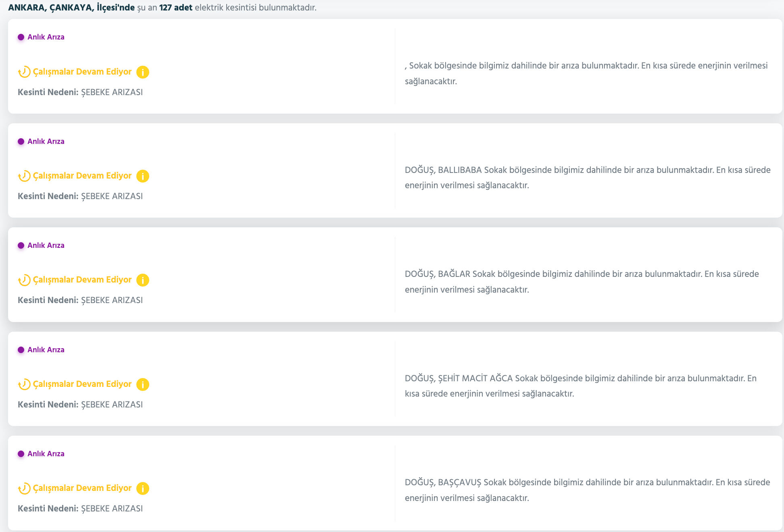Click info icon in the first outage card
Screen dimensions: 784x532
coord(143,72)
